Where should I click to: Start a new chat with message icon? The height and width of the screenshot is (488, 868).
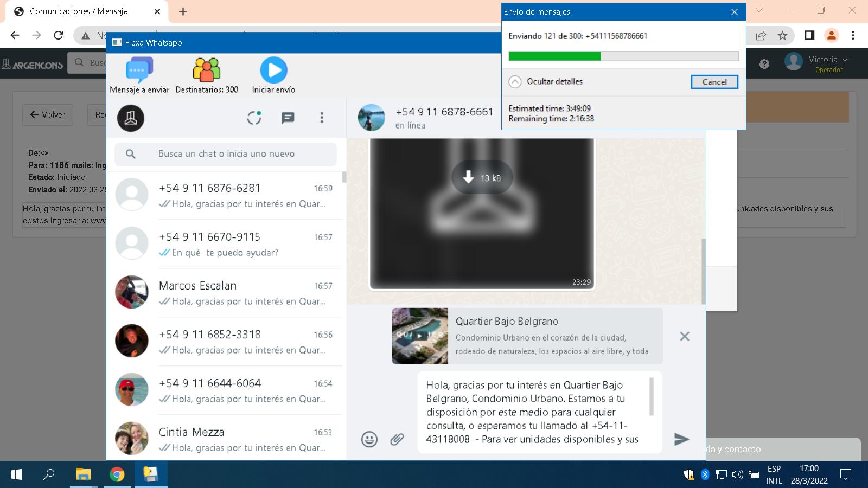click(288, 118)
